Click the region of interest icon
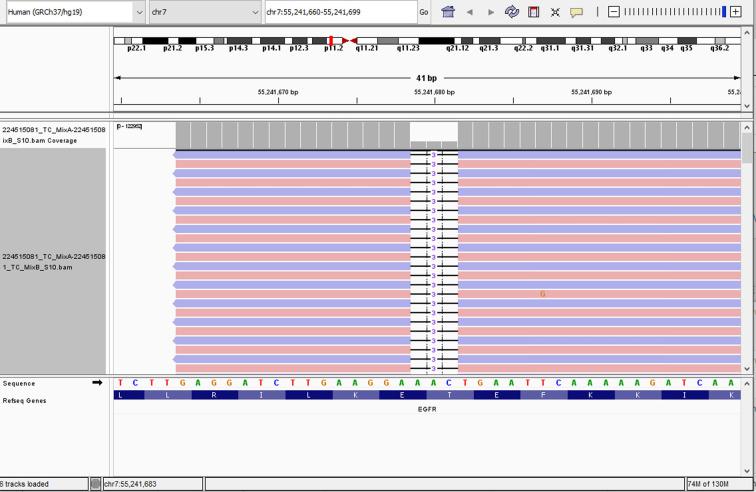The image size is (756, 492). 533,12
